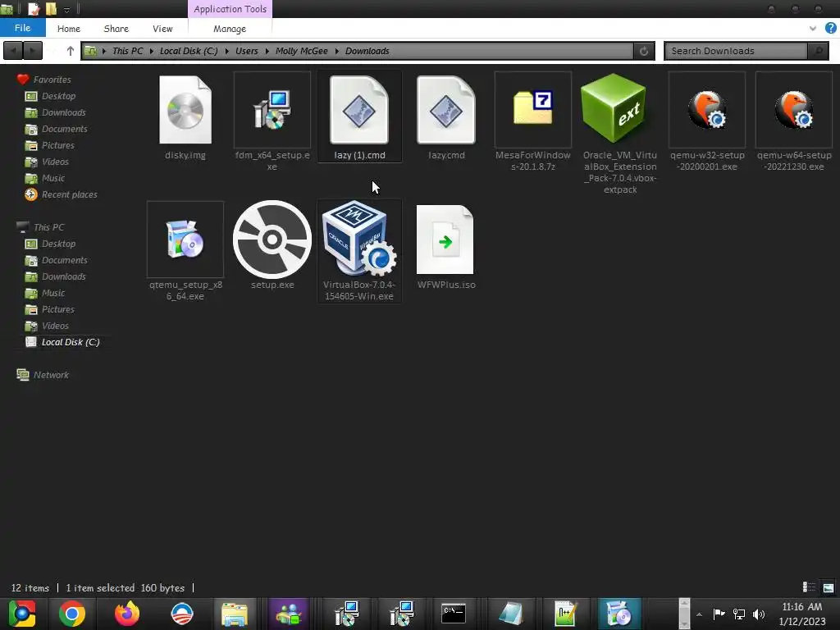Click the new folder Quick Access icon
This screenshot has height=630, width=840.
click(x=52, y=9)
